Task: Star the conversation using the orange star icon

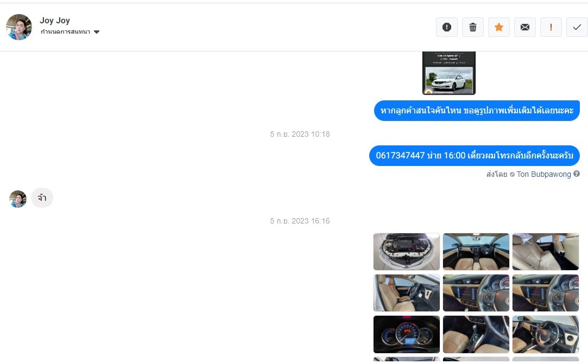Action: click(x=499, y=27)
